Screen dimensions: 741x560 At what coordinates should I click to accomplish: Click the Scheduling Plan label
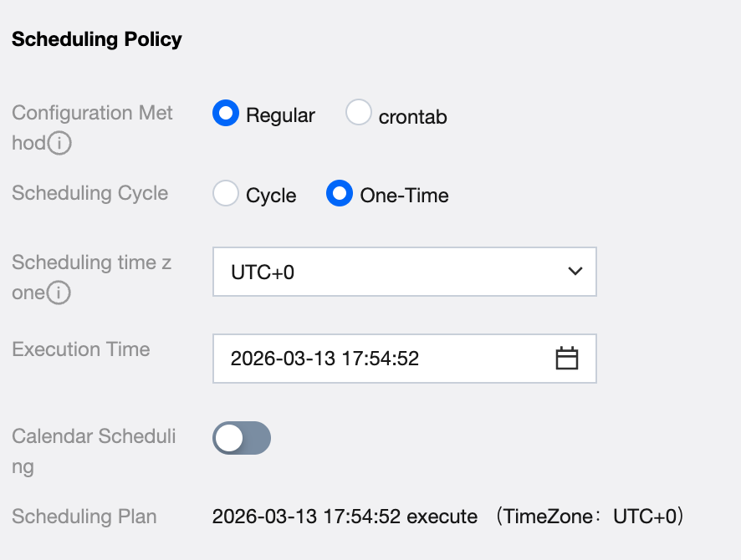[x=84, y=517]
